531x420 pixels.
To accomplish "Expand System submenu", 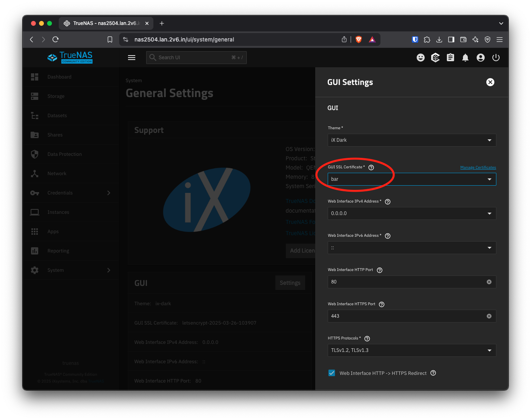I will click(109, 270).
